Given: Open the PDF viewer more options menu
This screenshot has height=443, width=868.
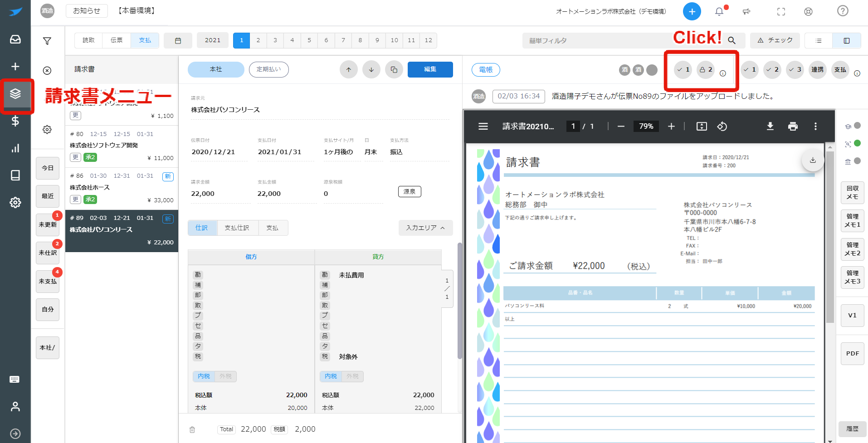Looking at the screenshot, I should (815, 127).
